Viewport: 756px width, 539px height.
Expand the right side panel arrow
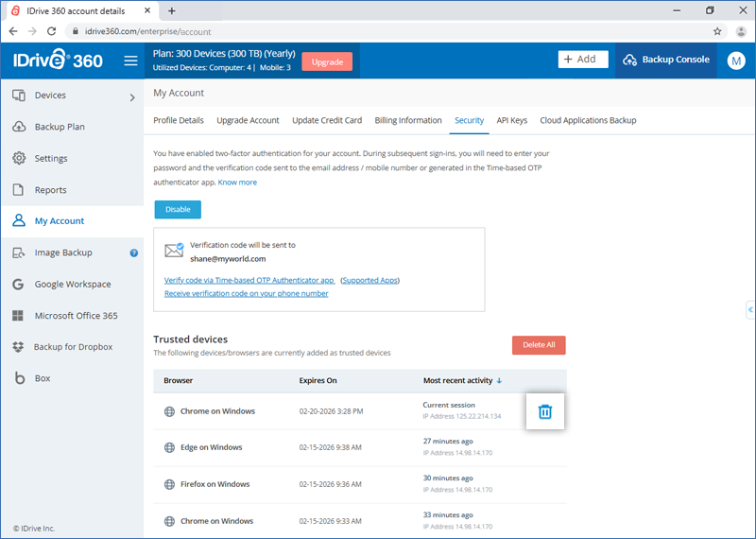click(749, 309)
